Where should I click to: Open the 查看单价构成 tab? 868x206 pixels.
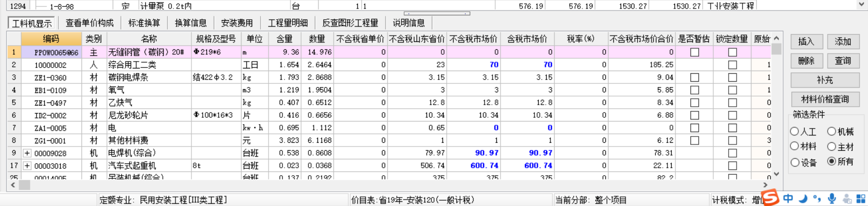tap(90, 23)
